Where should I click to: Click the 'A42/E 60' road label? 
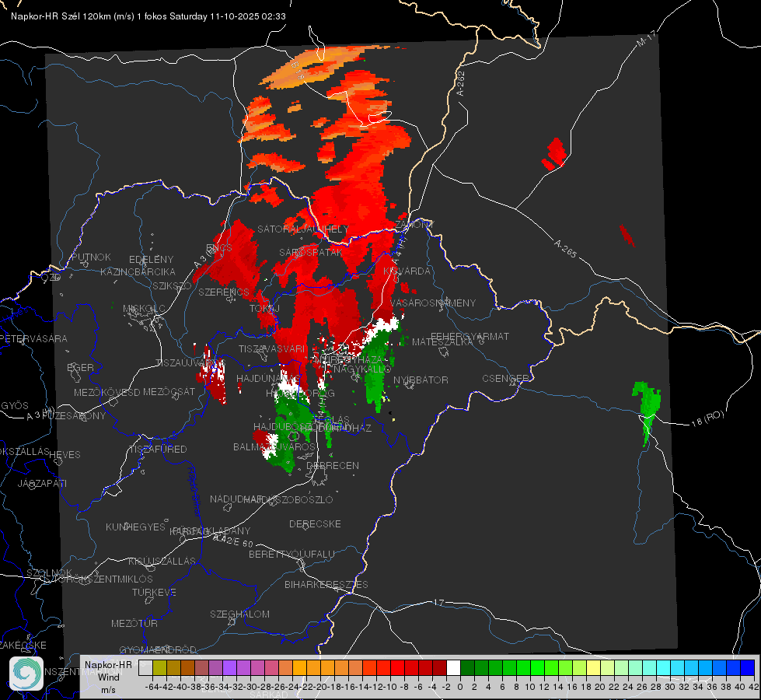[233, 541]
